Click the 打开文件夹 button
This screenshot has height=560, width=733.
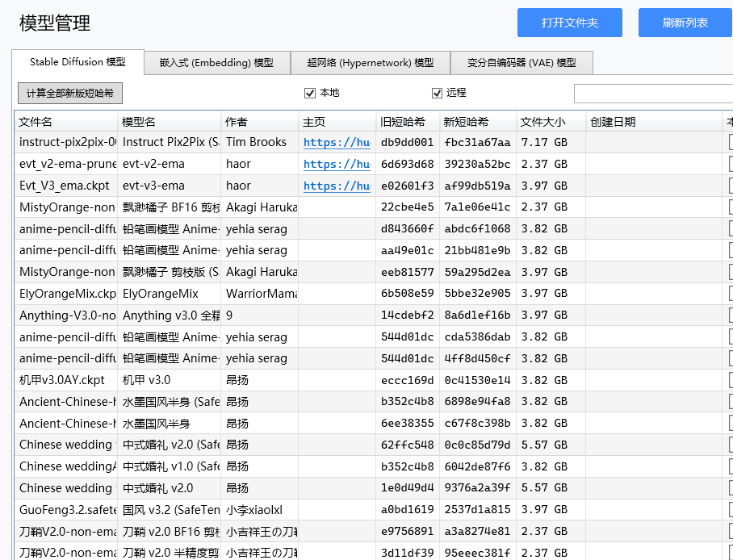(570, 23)
